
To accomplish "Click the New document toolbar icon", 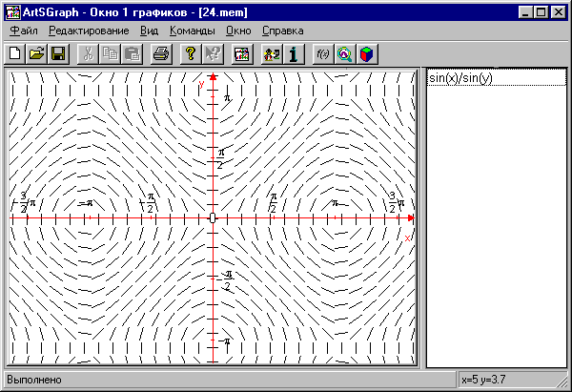I will [15, 54].
